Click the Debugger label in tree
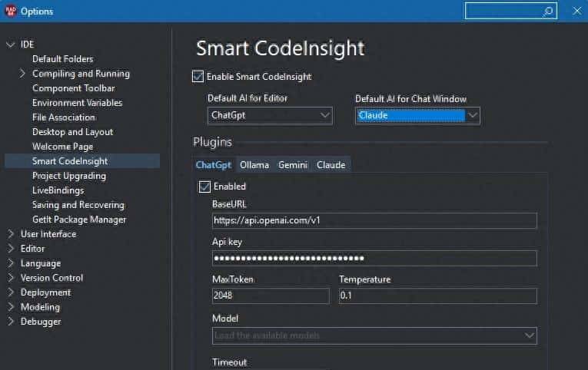The width and height of the screenshot is (588, 370). 41,322
